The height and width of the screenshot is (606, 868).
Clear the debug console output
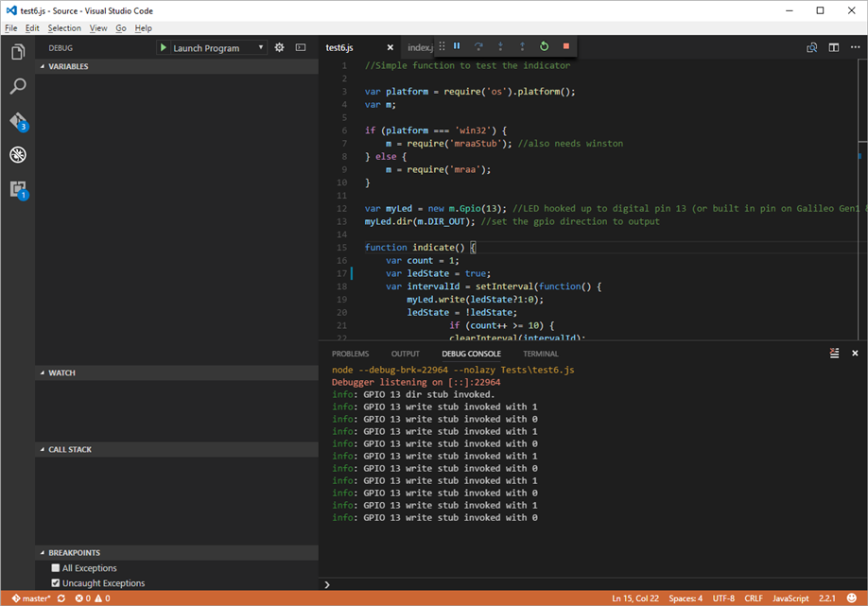(x=834, y=353)
